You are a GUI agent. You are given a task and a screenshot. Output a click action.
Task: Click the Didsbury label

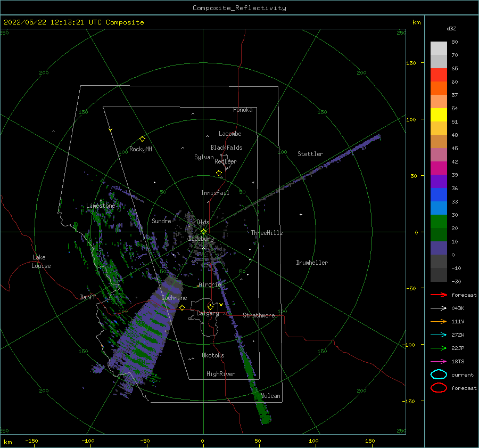[x=201, y=239]
